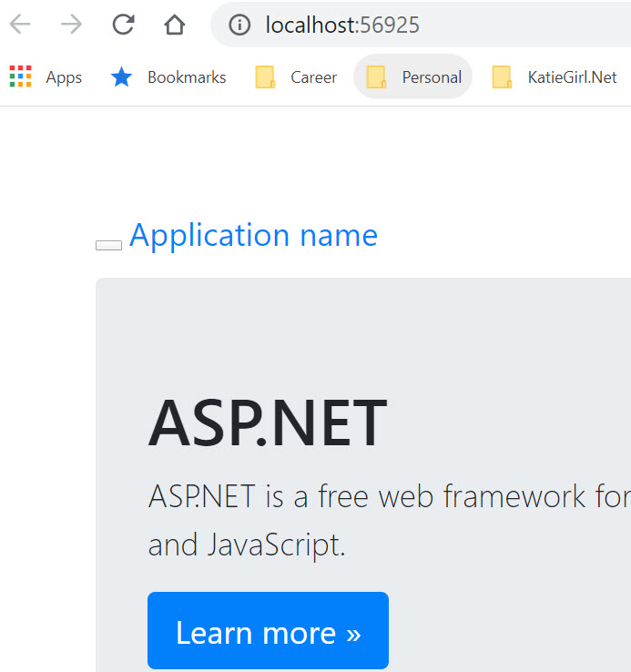The image size is (631, 672).
Task: Open the Career bookmarks folder
Action: pos(296,77)
